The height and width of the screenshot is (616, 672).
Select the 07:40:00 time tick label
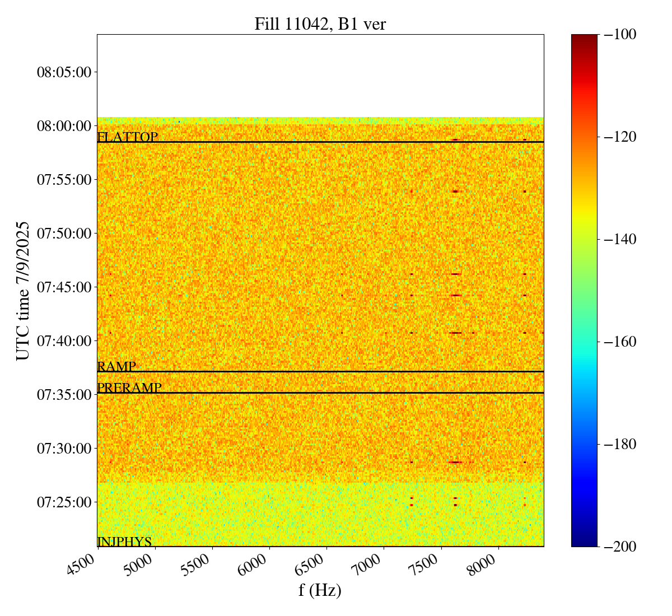[x=64, y=340]
